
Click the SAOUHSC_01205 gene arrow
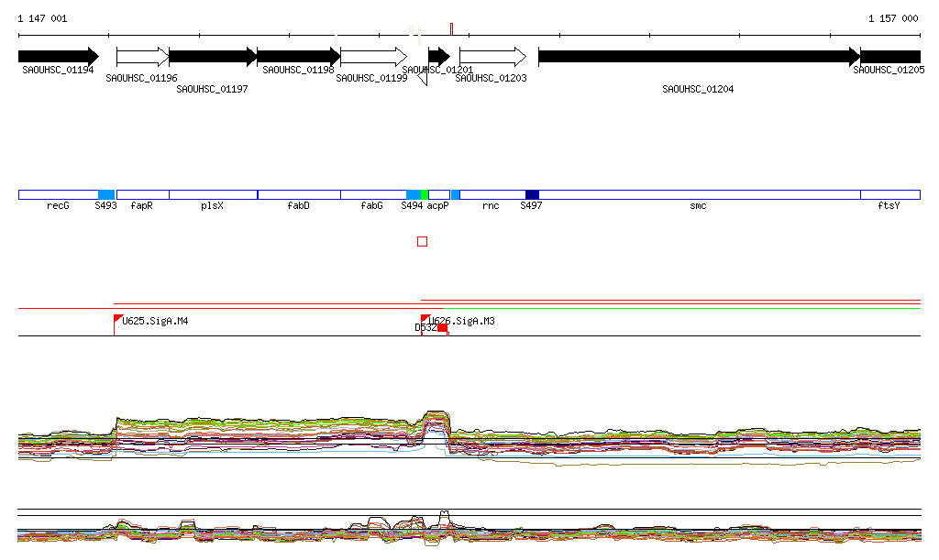pos(889,57)
